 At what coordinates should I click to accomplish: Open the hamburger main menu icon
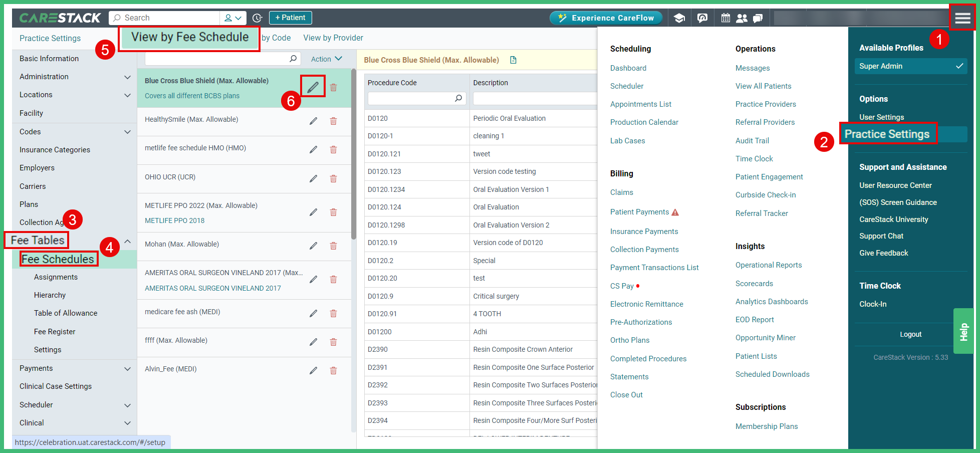click(962, 18)
